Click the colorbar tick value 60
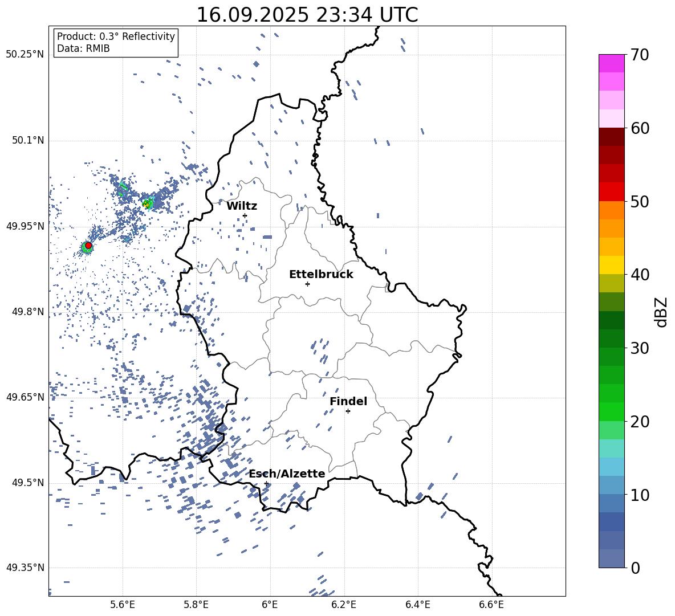This screenshot has height=616, width=675. point(640,128)
